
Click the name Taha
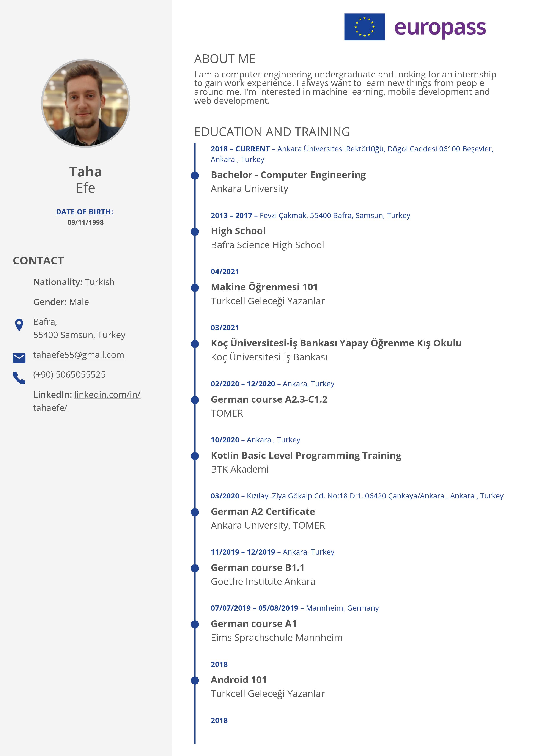86,172
